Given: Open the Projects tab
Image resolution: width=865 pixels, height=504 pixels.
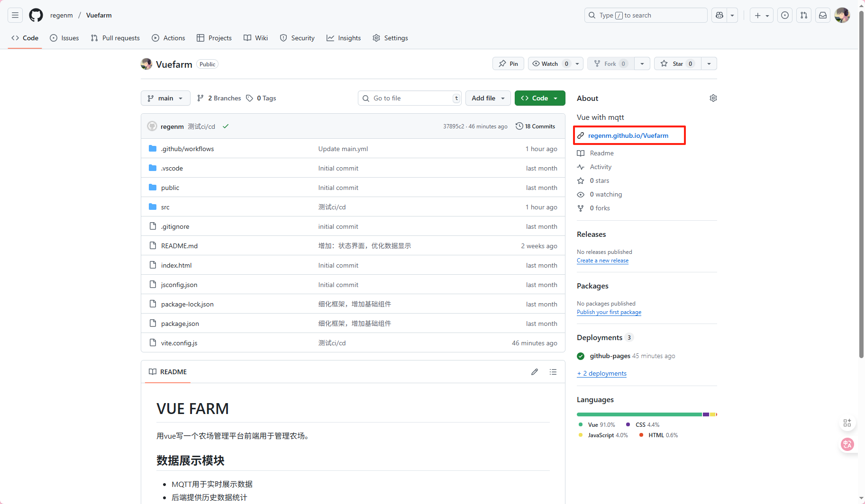Looking at the screenshot, I should click(x=214, y=38).
